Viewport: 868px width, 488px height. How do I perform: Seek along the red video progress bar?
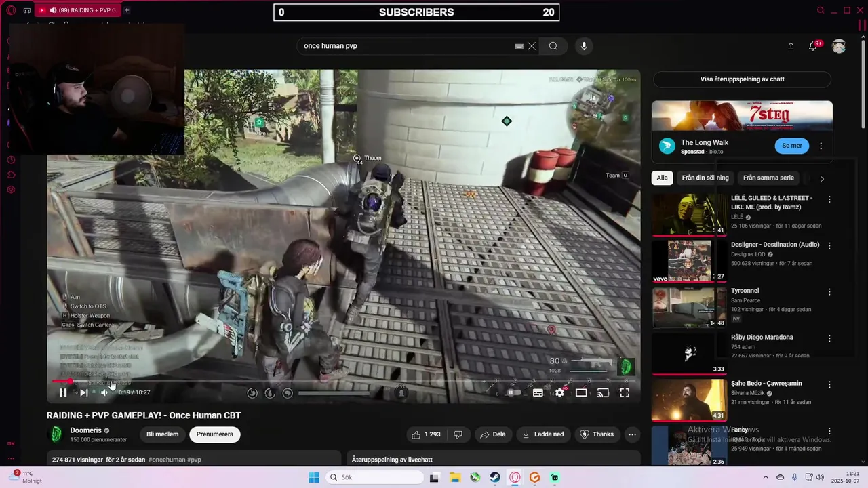coord(343,381)
